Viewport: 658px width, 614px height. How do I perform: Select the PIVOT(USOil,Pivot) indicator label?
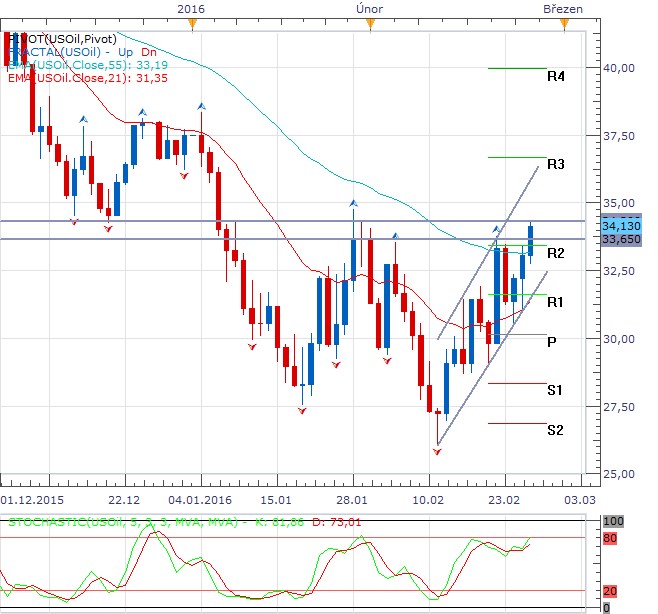62,39
